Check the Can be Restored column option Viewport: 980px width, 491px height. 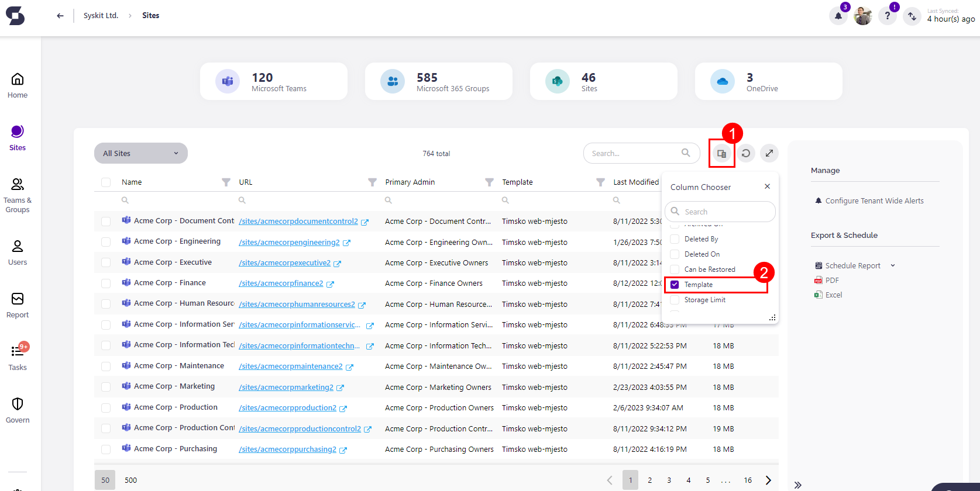[x=675, y=269]
